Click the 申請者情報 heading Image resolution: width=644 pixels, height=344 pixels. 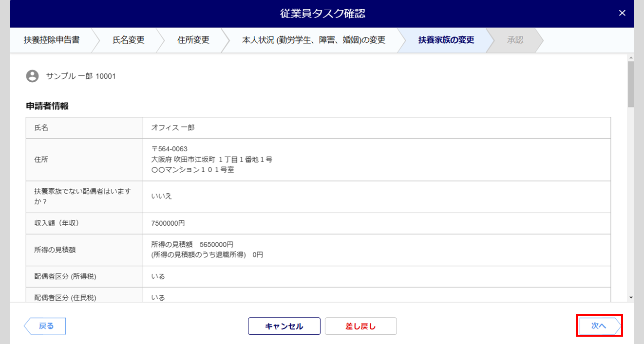coord(47,106)
